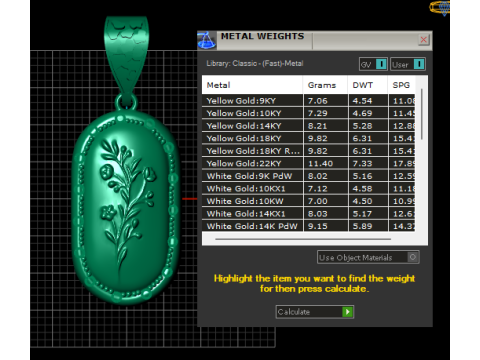The width and height of the screenshot is (480, 360).
Task: Select the Yellow Gold:10KY row
Action: [x=309, y=113]
